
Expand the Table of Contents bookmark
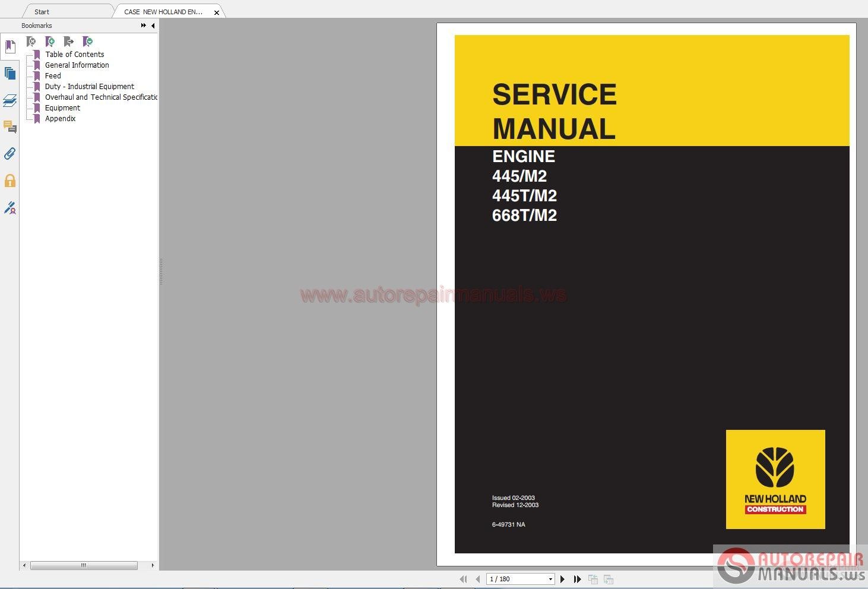[x=74, y=54]
